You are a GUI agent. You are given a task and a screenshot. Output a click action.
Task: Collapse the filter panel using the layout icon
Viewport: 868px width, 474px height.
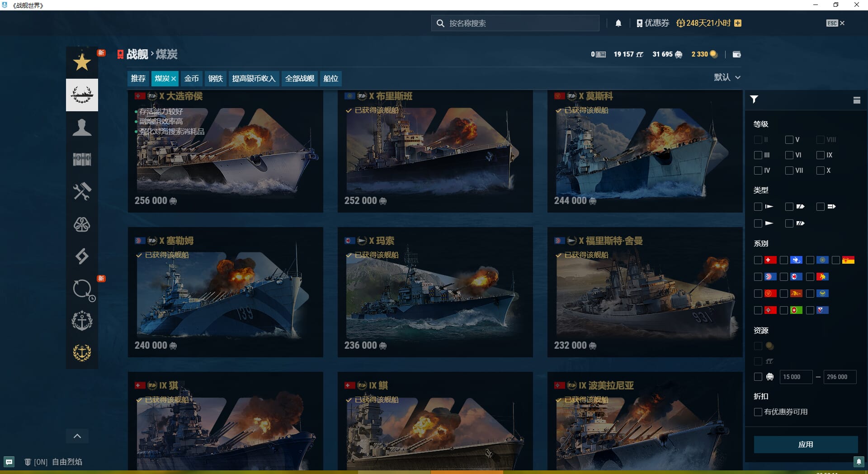click(857, 100)
